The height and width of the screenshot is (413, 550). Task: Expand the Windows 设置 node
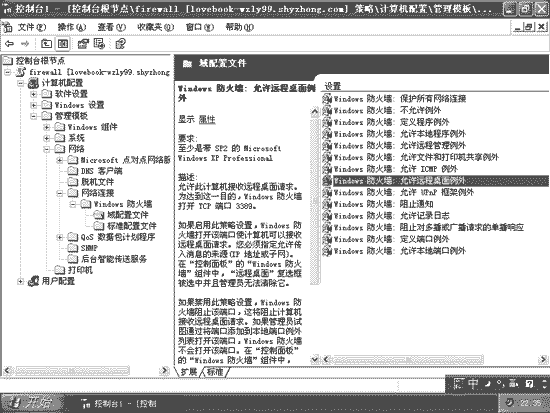34,105
